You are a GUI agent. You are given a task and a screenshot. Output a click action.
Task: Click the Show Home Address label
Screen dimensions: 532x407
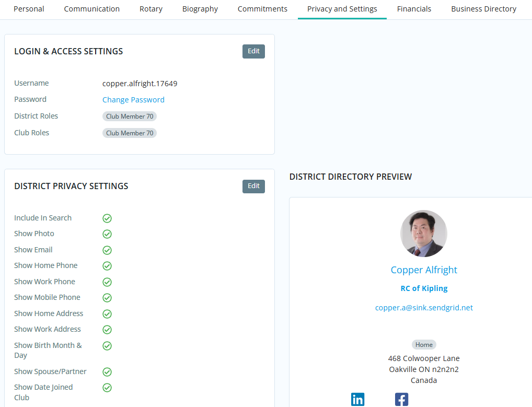click(49, 313)
